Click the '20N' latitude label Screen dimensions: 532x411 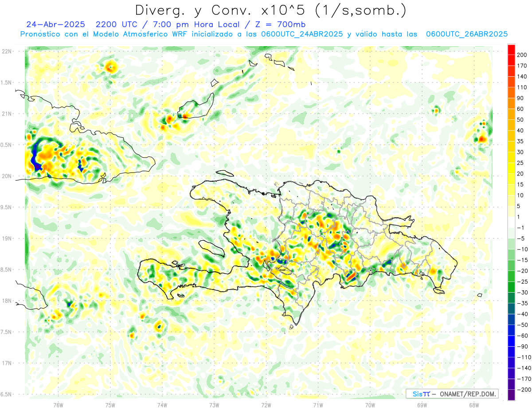coord(7,176)
